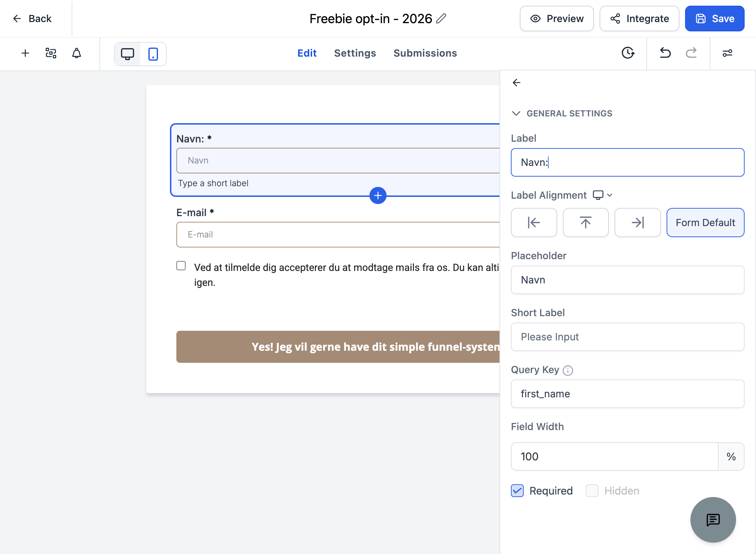The image size is (756, 554).
Task: Open version history clock icon
Action: [x=628, y=53]
